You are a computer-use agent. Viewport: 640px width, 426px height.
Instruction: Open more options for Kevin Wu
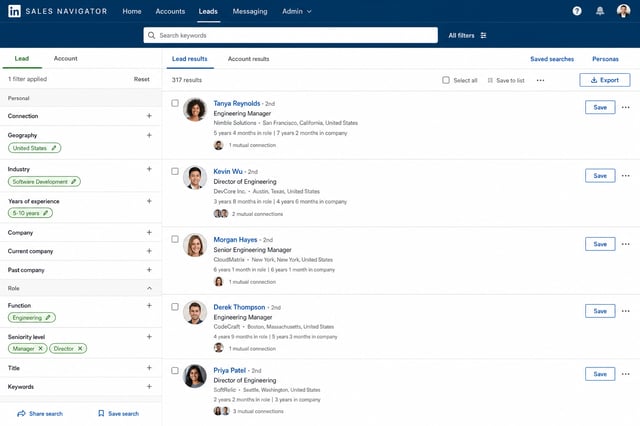tap(625, 175)
